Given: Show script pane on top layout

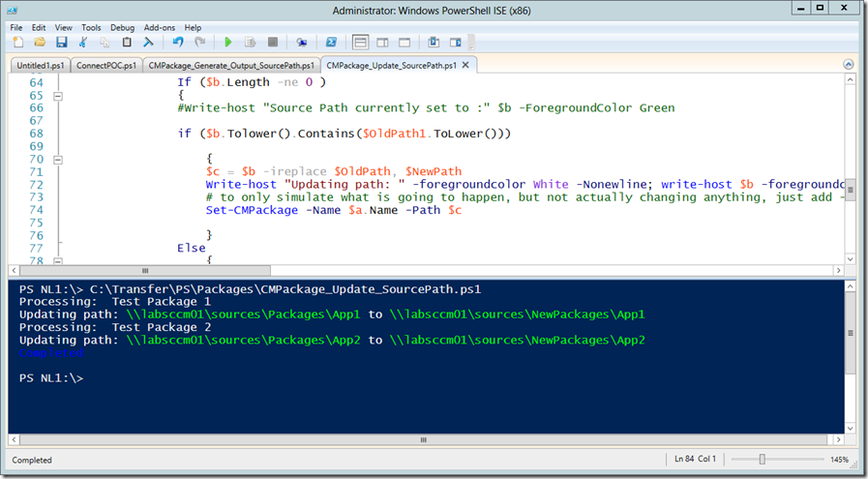Looking at the screenshot, I should point(360,42).
